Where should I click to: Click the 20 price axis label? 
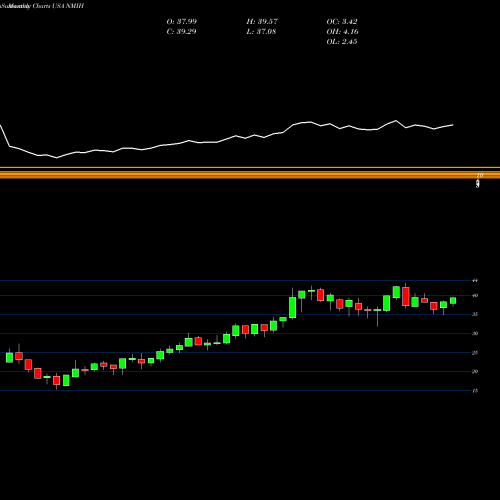[x=475, y=371]
